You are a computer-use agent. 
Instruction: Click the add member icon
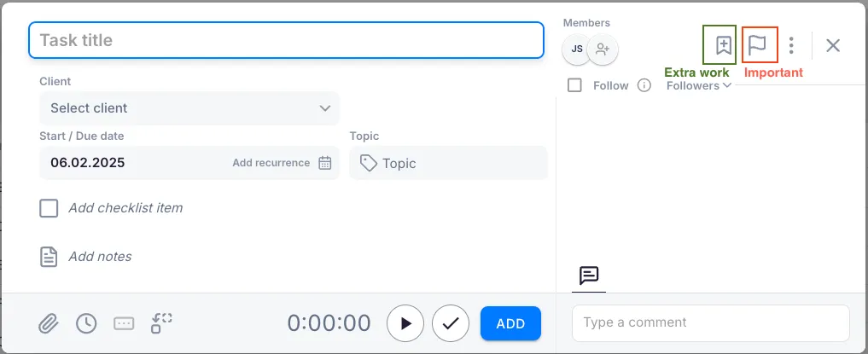click(x=603, y=49)
